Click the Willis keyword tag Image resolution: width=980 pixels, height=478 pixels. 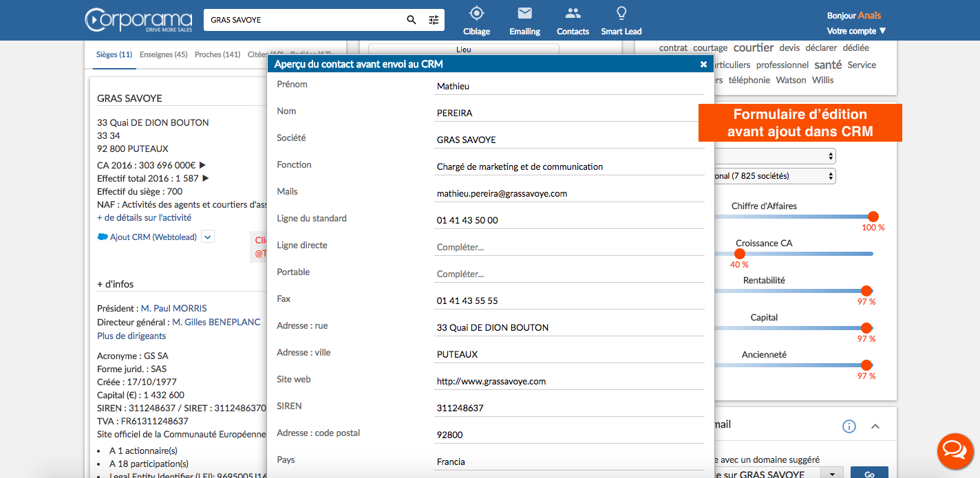tap(822, 80)
